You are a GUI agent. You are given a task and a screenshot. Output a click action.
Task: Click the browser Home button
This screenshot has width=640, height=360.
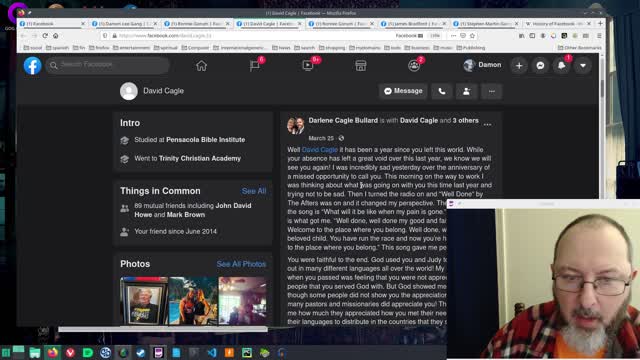coord(56,36)
